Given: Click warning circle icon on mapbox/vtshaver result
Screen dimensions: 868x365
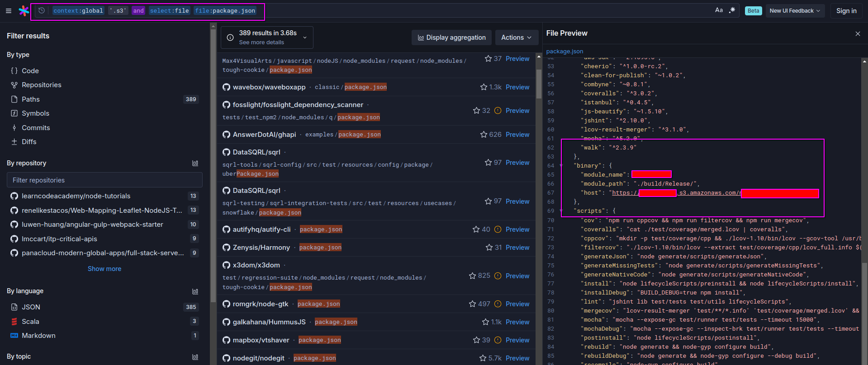Looking at the screenshot, I should click(x=498, y=340).
